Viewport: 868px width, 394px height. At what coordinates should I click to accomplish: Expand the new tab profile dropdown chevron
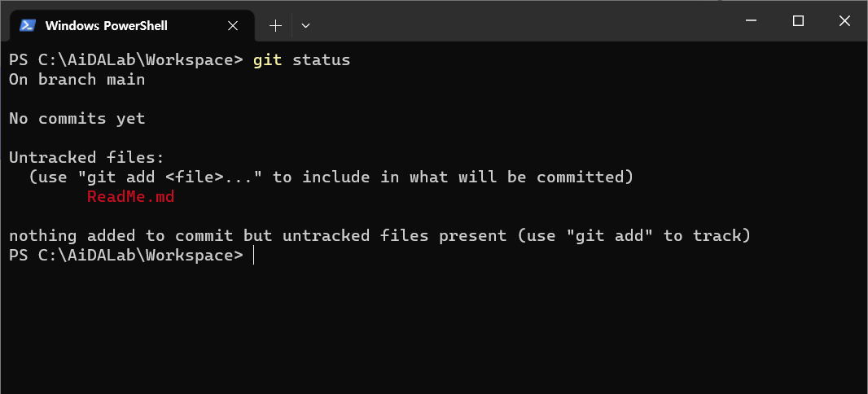point(305,25)
